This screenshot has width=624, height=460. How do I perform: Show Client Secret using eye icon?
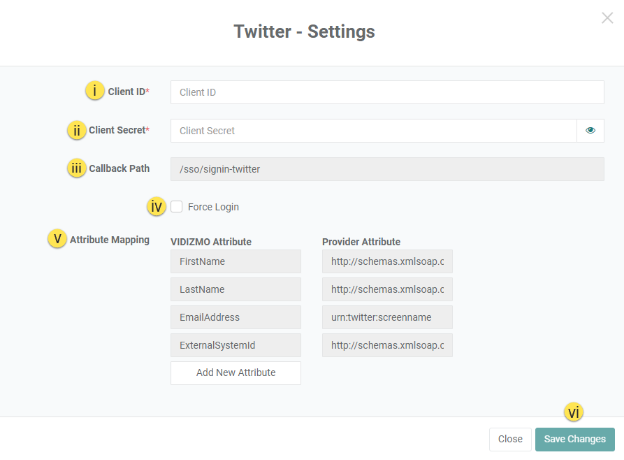(x=590, y=130)
